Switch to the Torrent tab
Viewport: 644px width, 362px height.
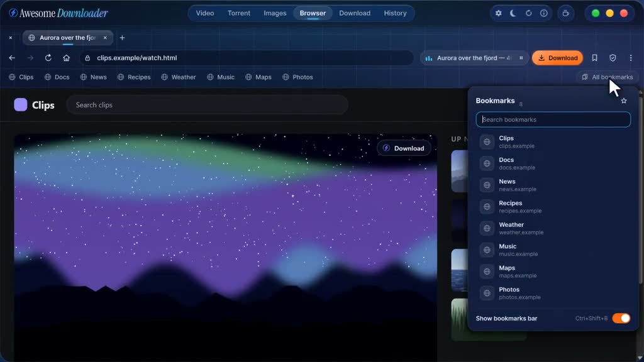[239, 13]
